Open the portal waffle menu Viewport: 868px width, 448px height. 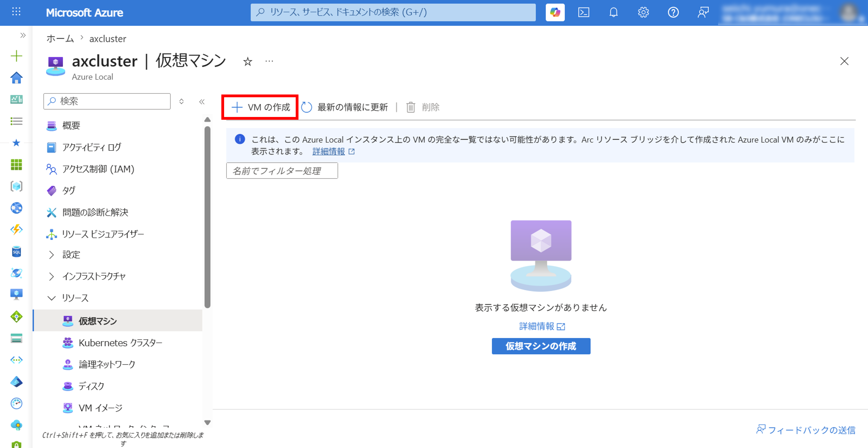(x=16, y=12)
